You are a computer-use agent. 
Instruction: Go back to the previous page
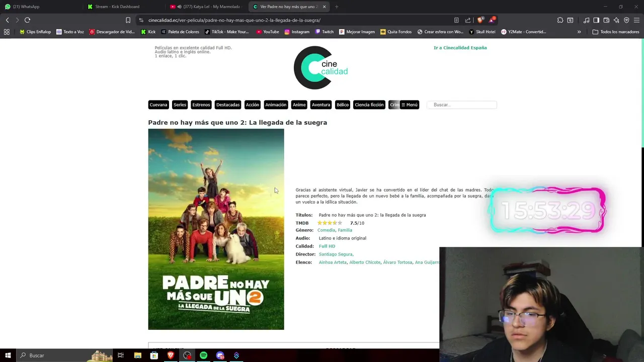click(x=7, y=20)
